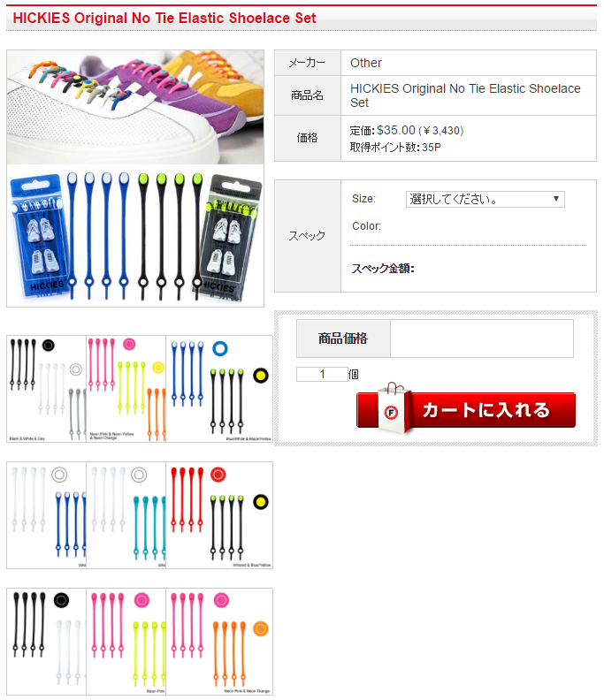The width and height of the screenshot is (604, 700).
Task: Pick the black and white lace thumbnail
Action: pyautogui.click(x=47, y=642)
